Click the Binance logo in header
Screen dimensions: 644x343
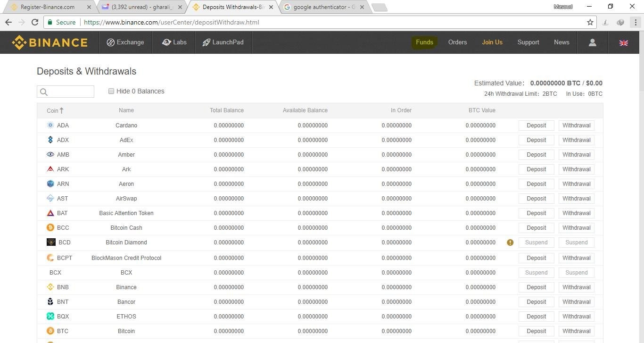pyautogui.click(x=50, y=42)
